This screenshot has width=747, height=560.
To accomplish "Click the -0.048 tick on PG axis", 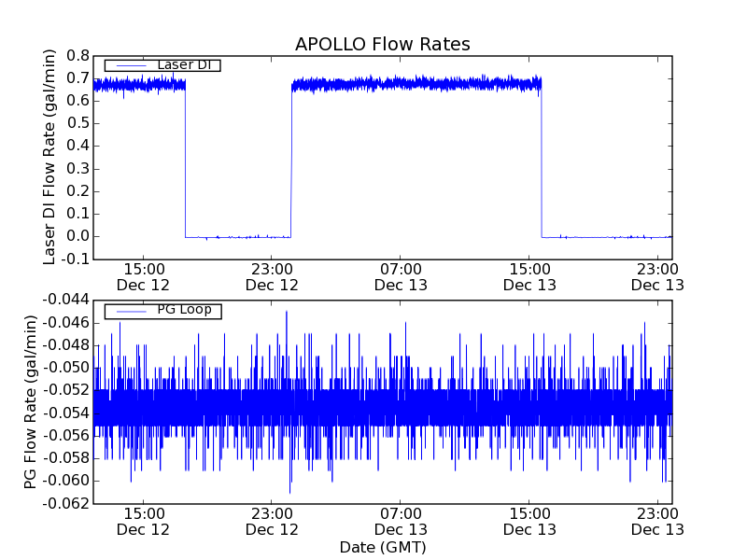I will [x=65, y=345].
